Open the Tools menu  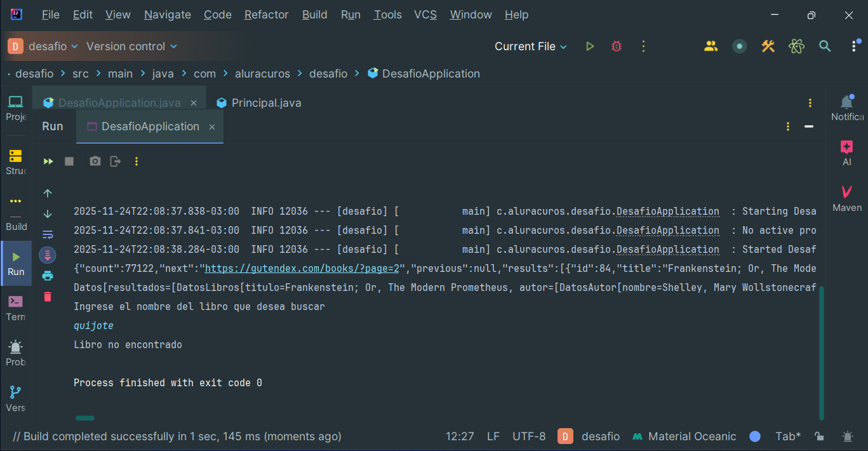[387, 15]
